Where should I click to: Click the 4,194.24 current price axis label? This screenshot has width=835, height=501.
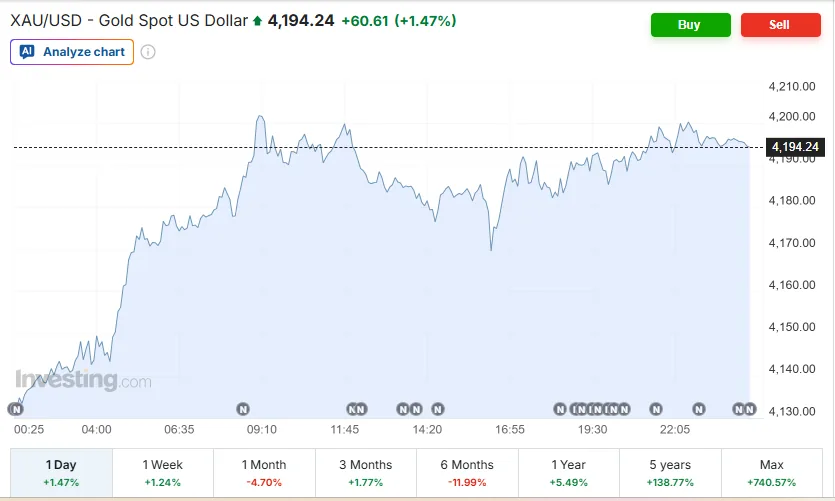(x=795, y=147)
